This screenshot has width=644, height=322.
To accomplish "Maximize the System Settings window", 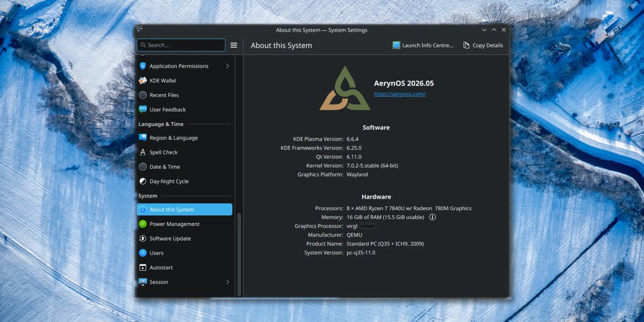I will click(494, 30).
